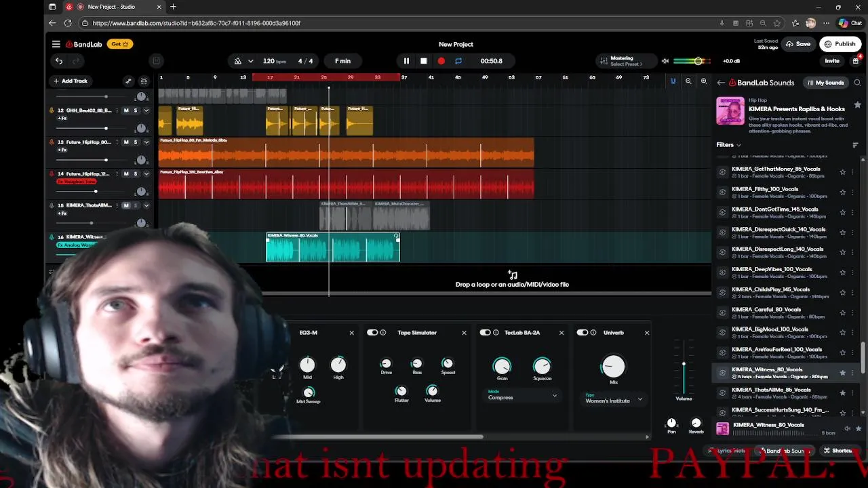Expand track 12 options chevron
The height and width of the screenshot is (488, 868).
146,110
